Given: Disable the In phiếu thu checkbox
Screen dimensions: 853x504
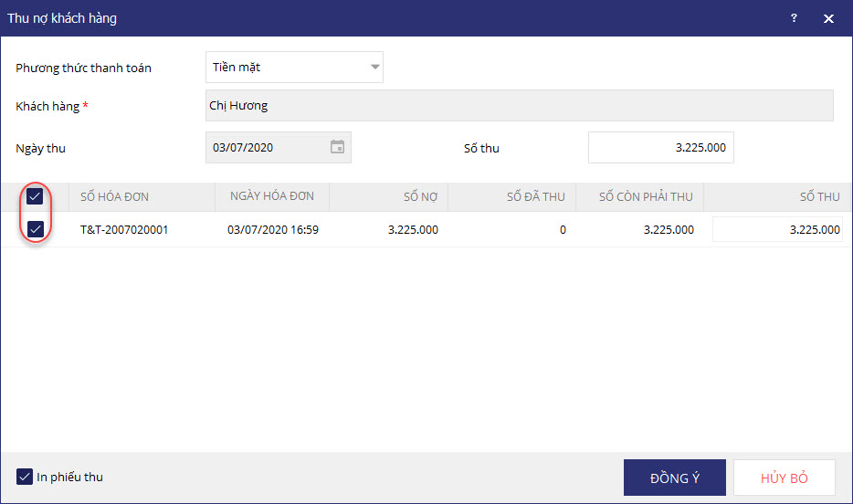Looking at the screenshot, I should point(24,477).
